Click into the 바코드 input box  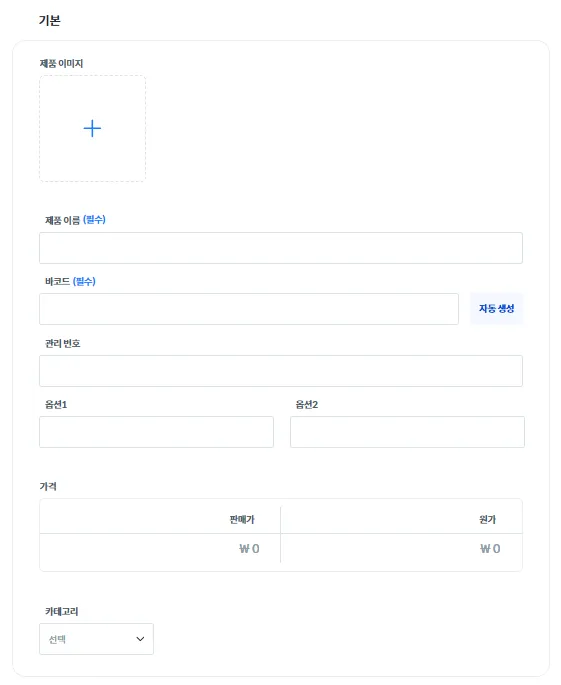(x=249, y=309)
